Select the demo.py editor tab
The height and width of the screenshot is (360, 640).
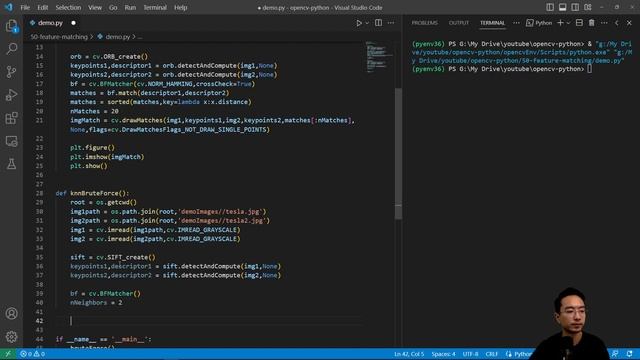click(50, 23)
